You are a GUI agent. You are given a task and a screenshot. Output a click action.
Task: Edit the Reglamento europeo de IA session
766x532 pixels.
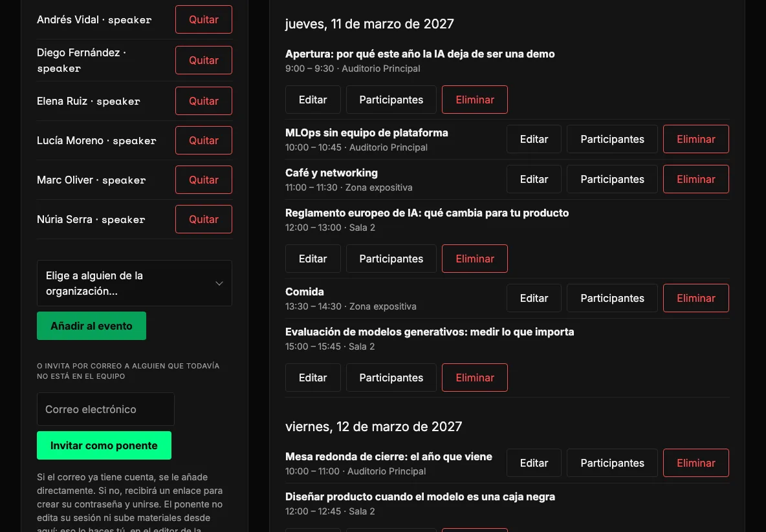[x=312, y=259]
